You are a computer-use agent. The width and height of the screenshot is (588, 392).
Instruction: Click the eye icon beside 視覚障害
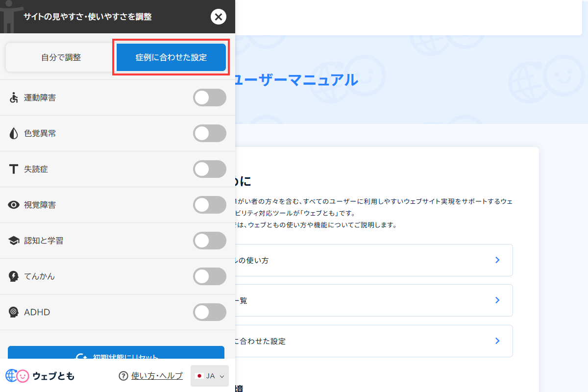pos(14,204)
